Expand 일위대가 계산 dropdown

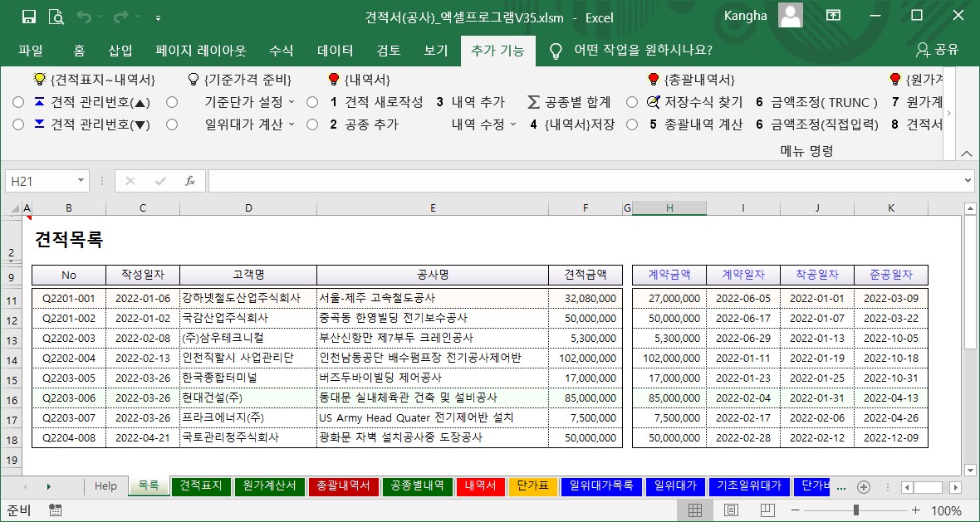292,124
